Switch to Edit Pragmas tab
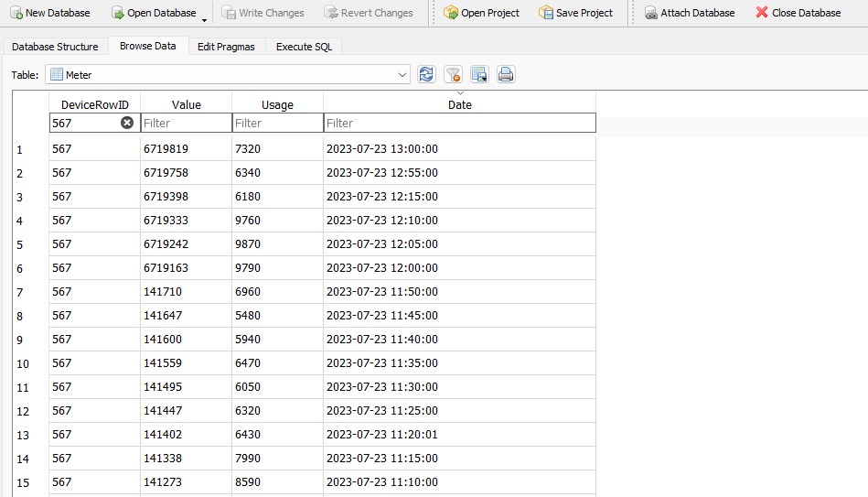This screenshot has height=497, width=868. [x=226, y=47]
